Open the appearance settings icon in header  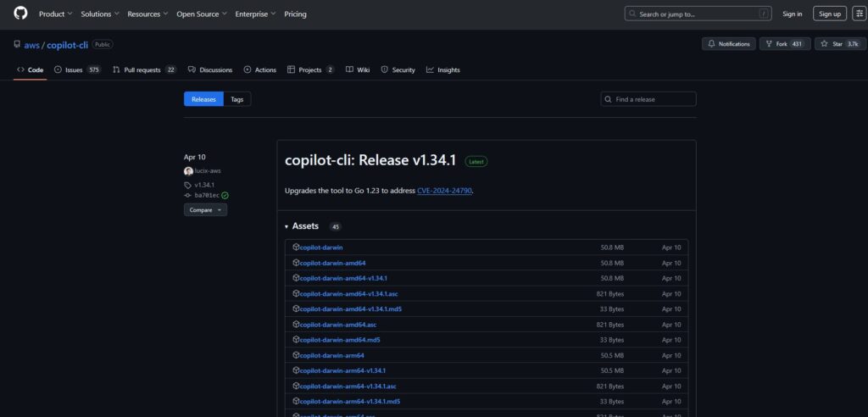[860, 14]
